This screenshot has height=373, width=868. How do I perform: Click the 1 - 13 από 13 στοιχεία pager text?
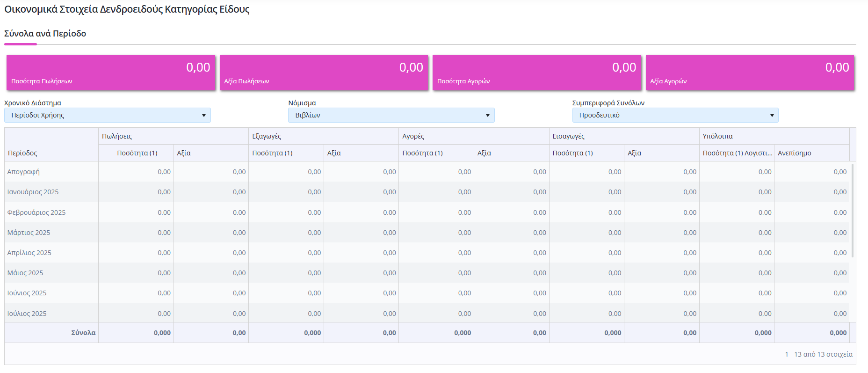pos(818,354)
